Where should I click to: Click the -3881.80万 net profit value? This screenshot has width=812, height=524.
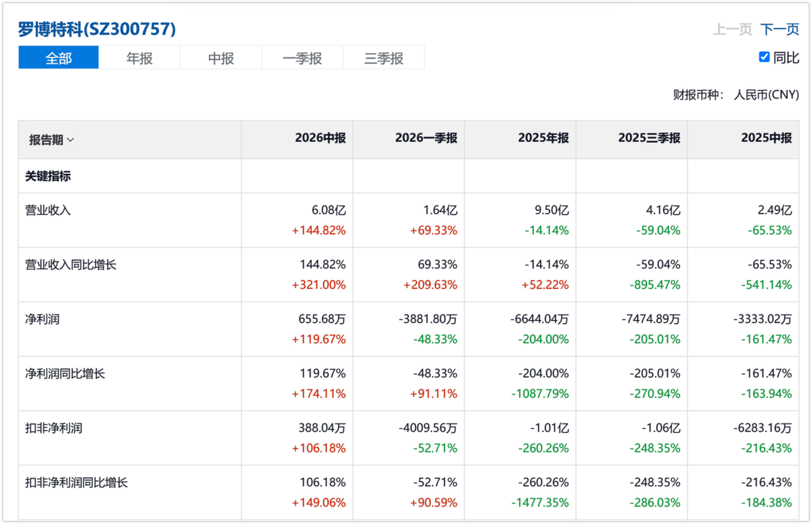pos(428,319)
